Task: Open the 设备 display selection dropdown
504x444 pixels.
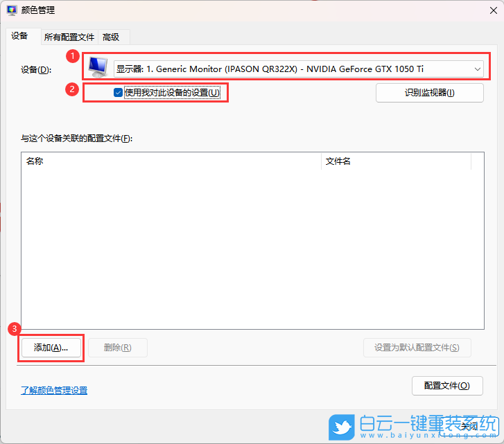Action: [x=298, y=69]
